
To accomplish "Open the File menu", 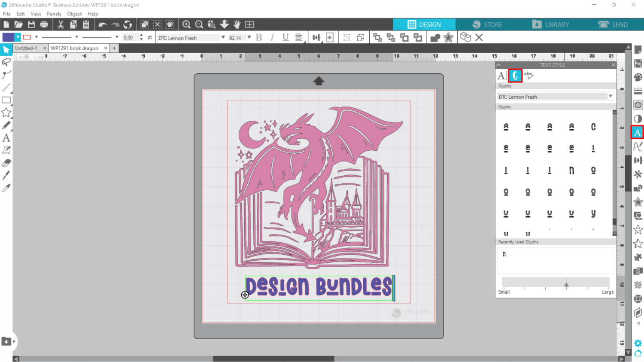I will (x=7, y=14).
